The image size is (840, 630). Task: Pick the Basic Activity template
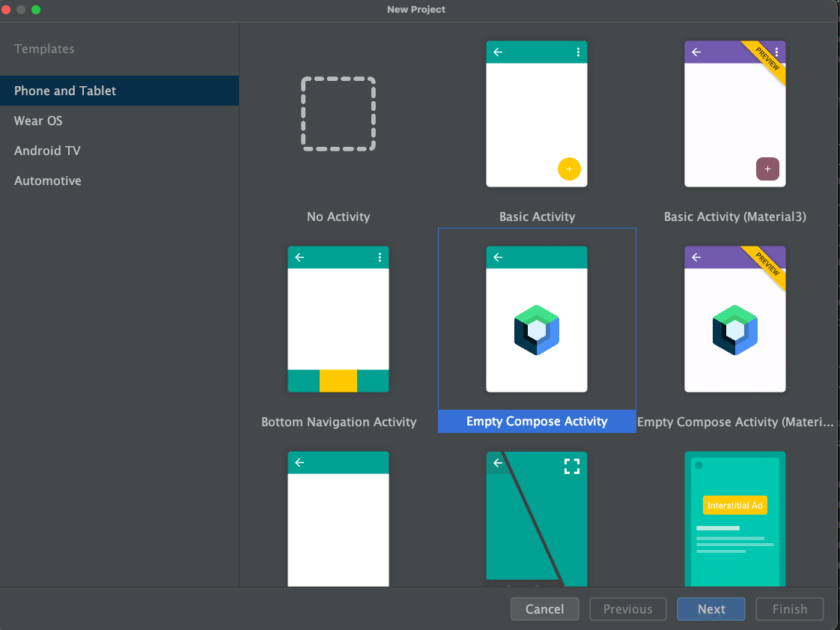click(536, 114)
